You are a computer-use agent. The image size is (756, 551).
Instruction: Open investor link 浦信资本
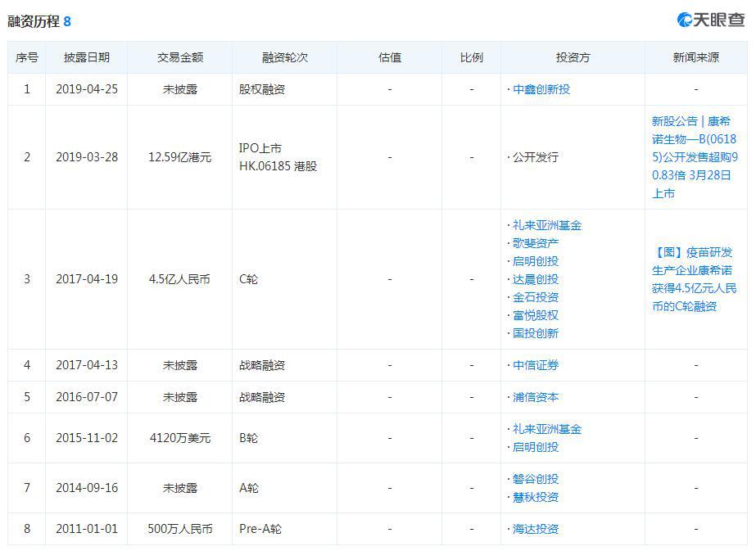coord(536,397)
